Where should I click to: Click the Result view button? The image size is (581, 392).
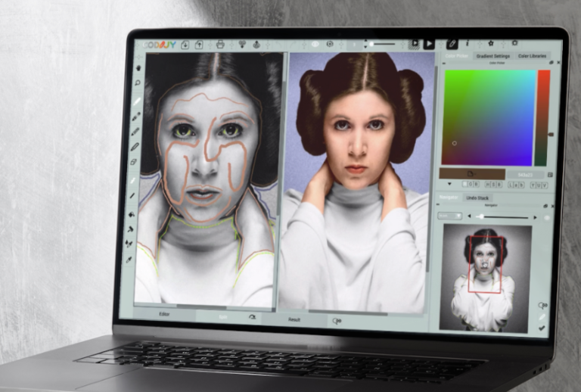pos(294,319)
